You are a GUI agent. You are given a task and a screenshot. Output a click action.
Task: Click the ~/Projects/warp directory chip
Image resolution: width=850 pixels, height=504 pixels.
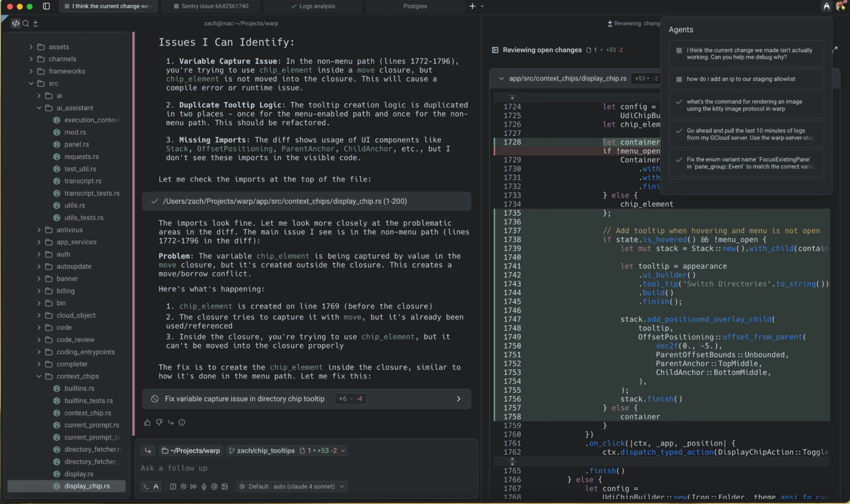(x=191, y=450)
